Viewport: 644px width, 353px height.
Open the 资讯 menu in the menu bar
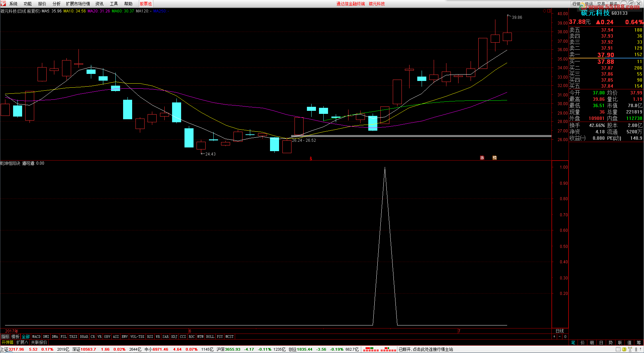(100, 4)
